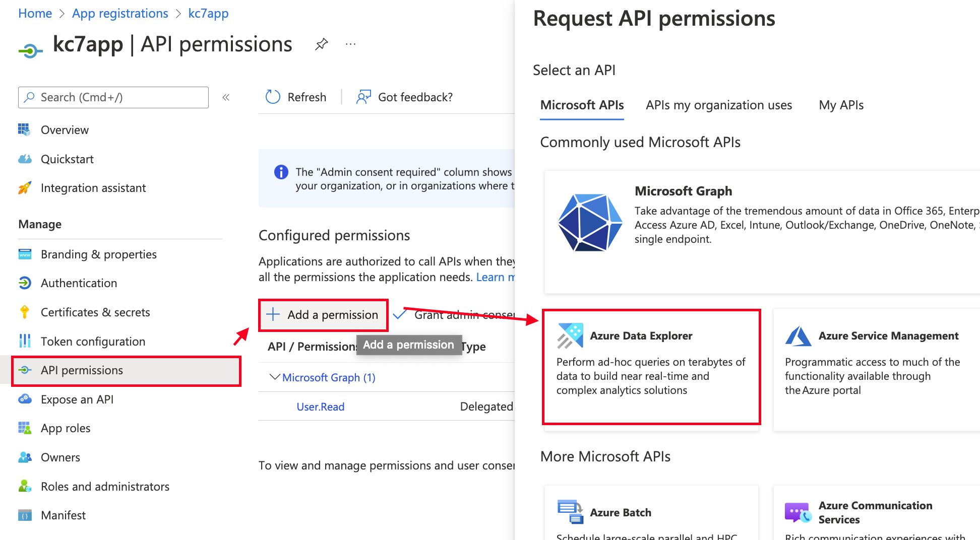The width and height of the screenshot is (980, 540).
Task: Click the Token configuration bars icon
Action: click(25, 341)
